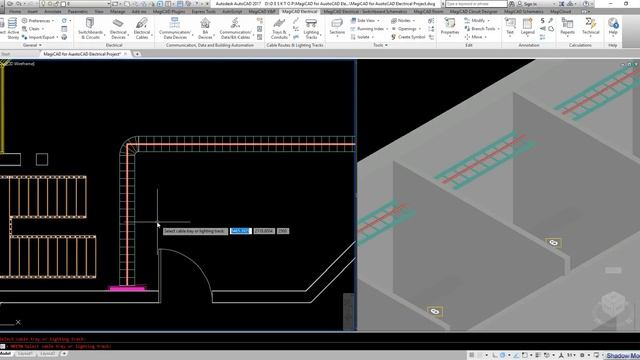This screenshot has height=360, width=640.
Task: Click the Running Index tool
Action: tap(367, 29)
